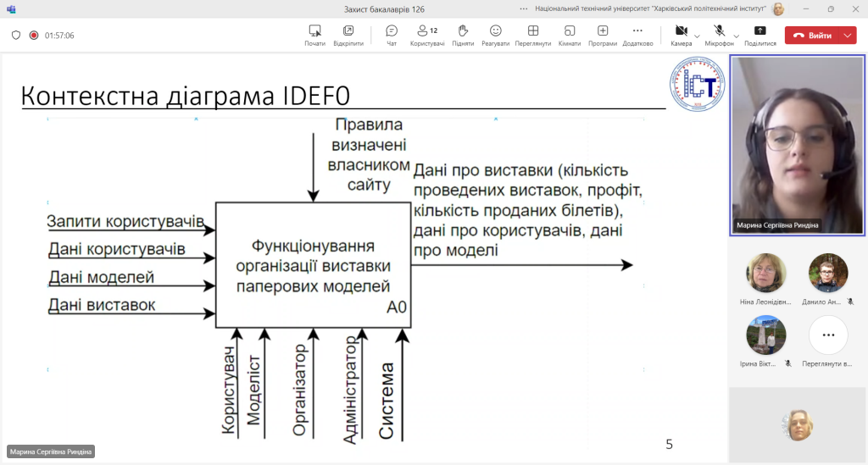This screenshot has width=868, height=465.
Task: Expand the microphone options arrow
Action: point(737,36)
